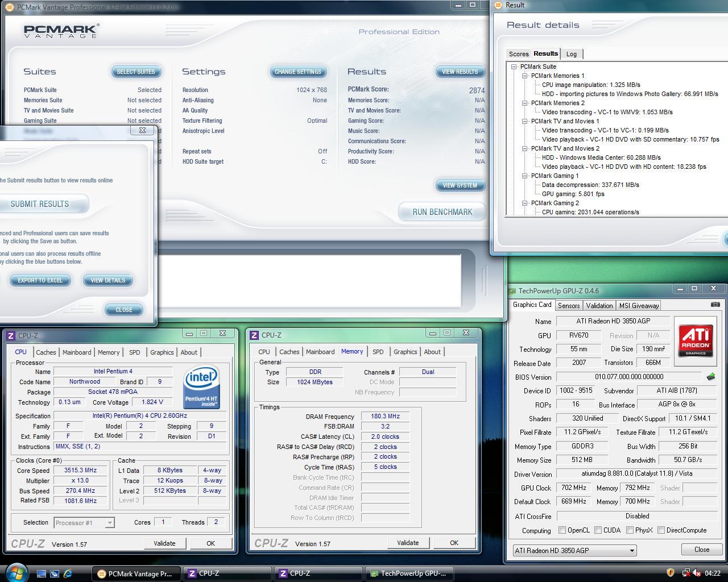Switch to first CPU-Z taskbar button
The height and width of the screenshot is (582, 728).
click(x=227, y=573)
